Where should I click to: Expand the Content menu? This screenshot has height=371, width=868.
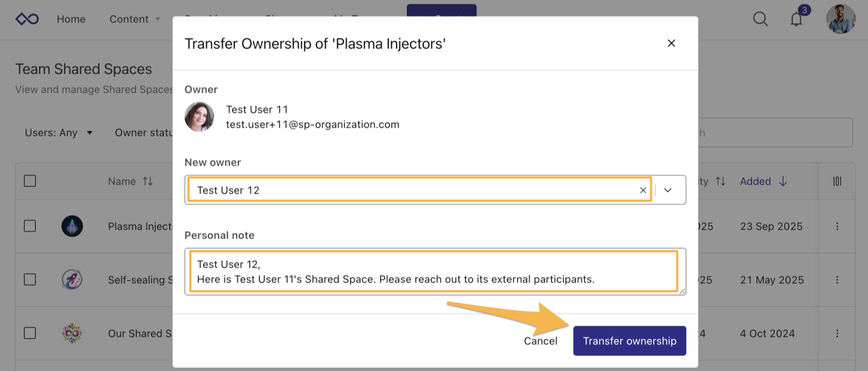click(x=134, y=19)
